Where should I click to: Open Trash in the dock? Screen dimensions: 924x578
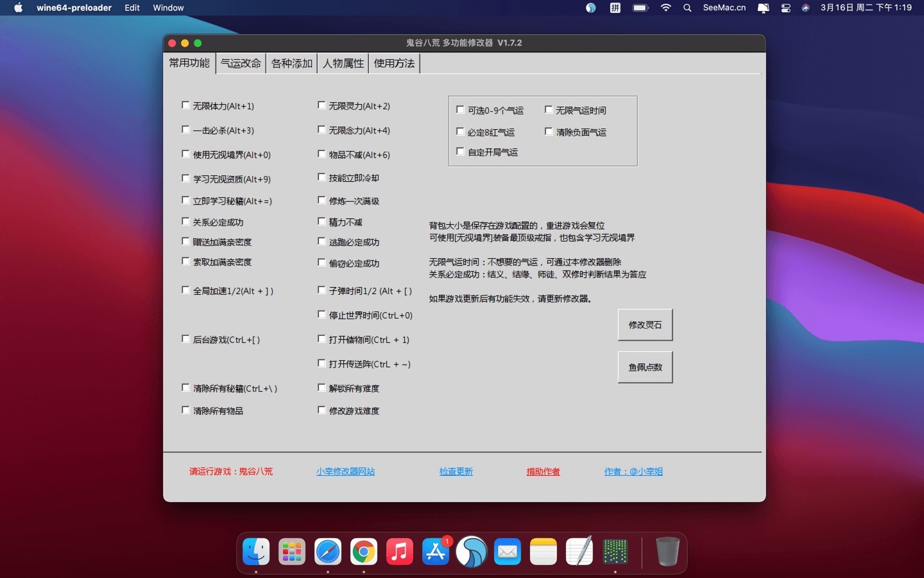667,552
